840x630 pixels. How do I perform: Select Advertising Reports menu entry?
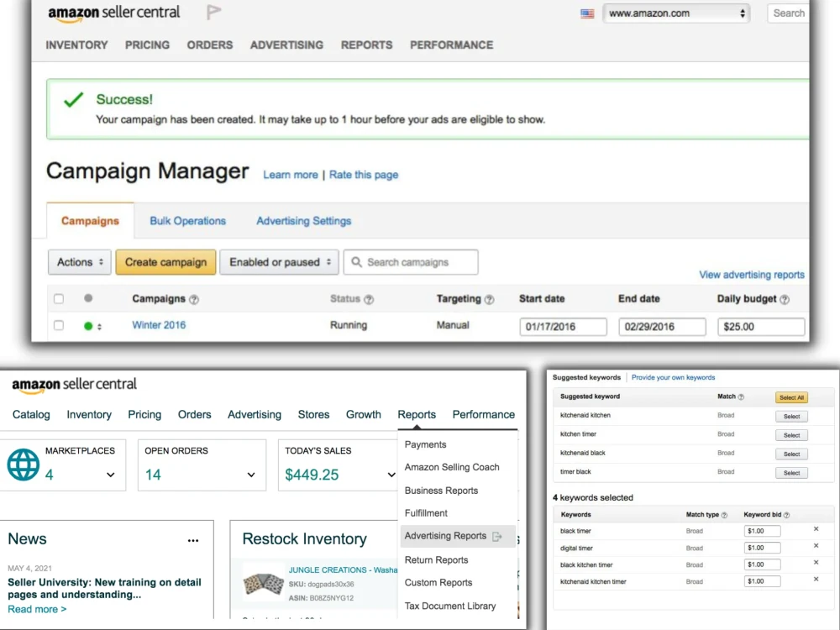[458, 536]
